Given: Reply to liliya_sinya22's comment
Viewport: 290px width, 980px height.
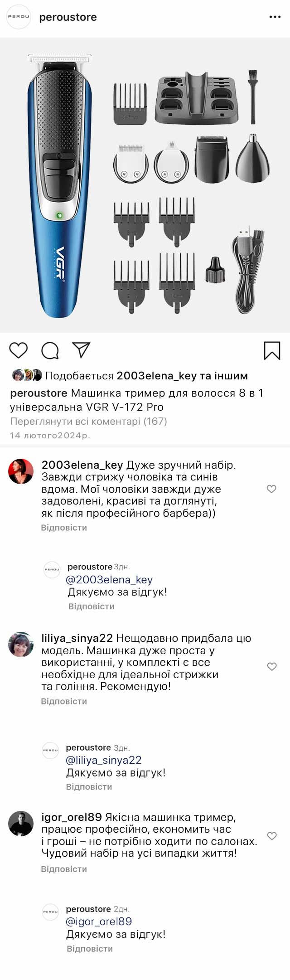Looking at the screenshot, I should point(64,701).
